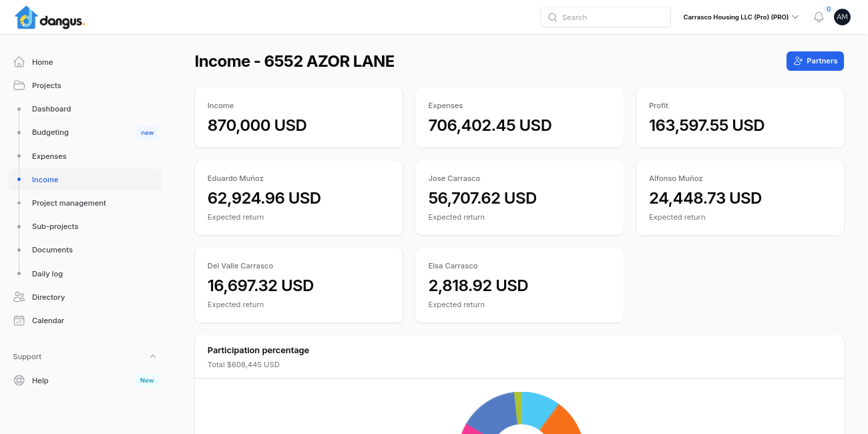Click the dangus logo
The image size is (868, 434).
pyautogui.click(x=50, y=17)
